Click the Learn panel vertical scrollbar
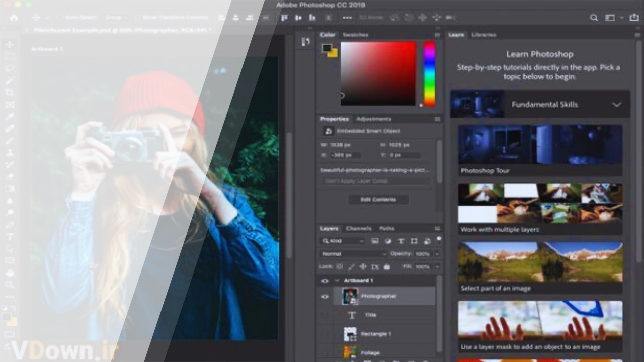 pos(639,151)
